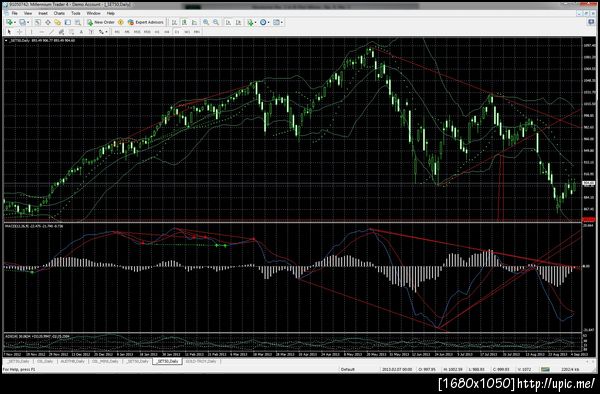Open a New Chart from the toolbar

(x=9, y=22)
